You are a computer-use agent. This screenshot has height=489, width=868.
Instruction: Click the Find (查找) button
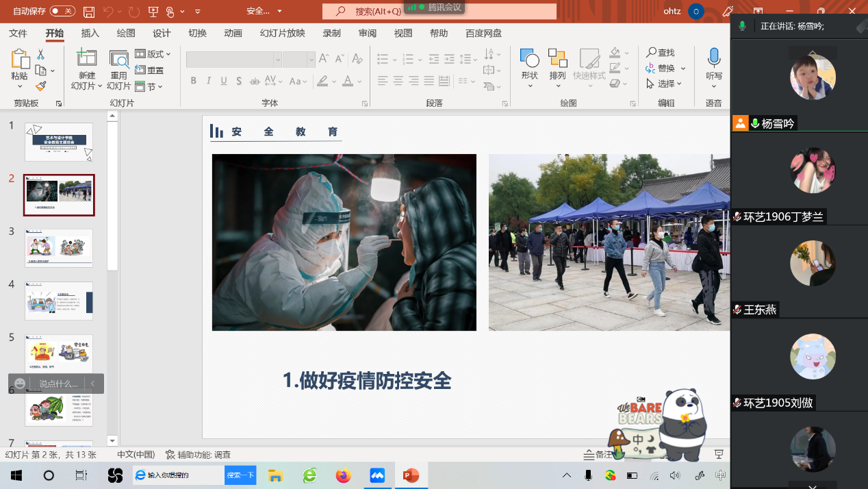(x=661, y=53)
